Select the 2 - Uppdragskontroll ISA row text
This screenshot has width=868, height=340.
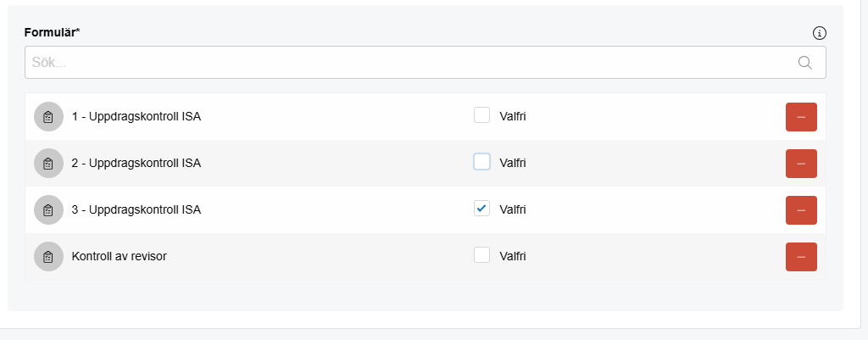[136, 164]
